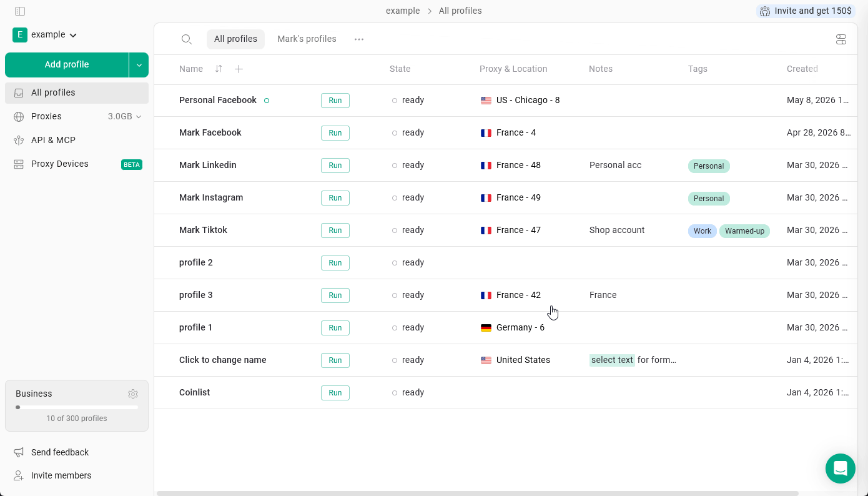The image size is (868, 496).
Task: Click the France note on profile 3
Action: click(x=603, y=295)
